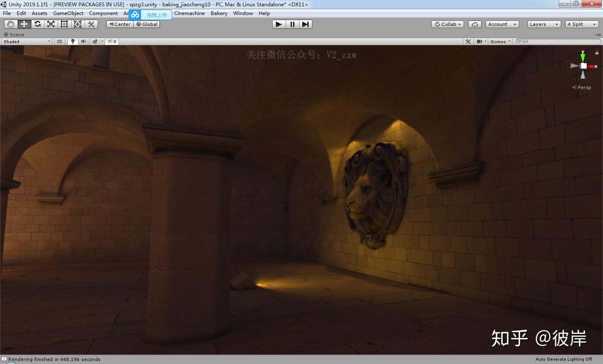
Task: Select the Rect transform tool
Action: pos(64,24)
